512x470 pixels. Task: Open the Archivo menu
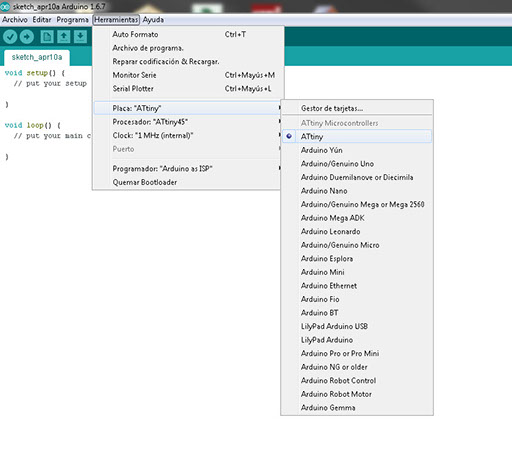tap(15, 20)
